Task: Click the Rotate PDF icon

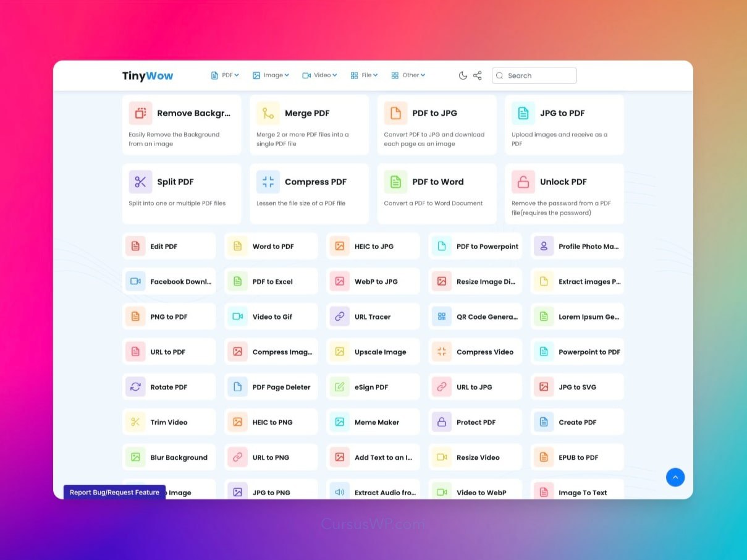Action: [x=135, y=387]
